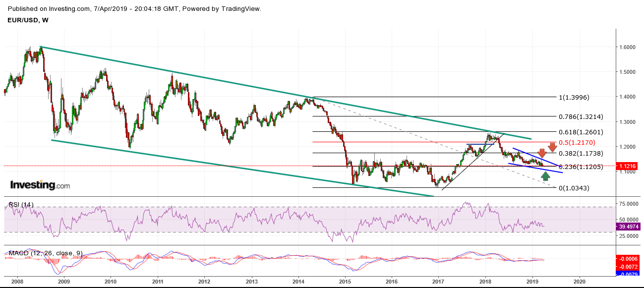Image resolution: width=644 pixels, height=288 pixels.
Task: Click the 2014 marker on time axis
Action: (x=298, y=281)
